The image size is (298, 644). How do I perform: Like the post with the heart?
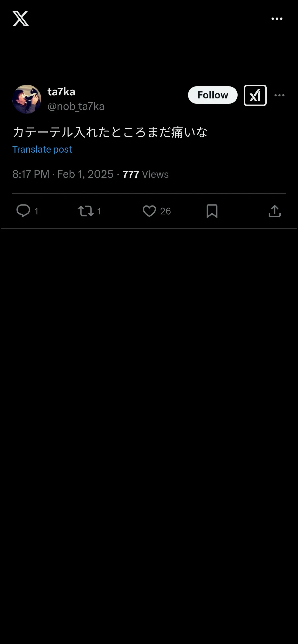(149, 211)
